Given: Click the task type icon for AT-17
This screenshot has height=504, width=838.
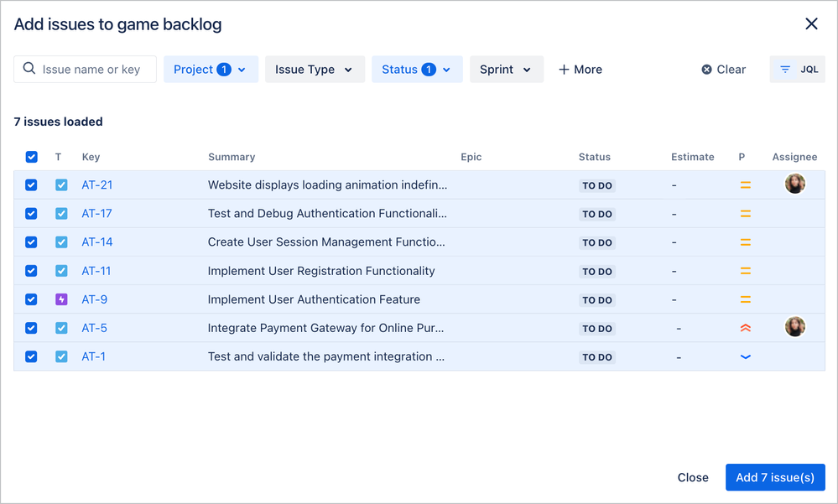Looking at the screenshot, I should click(61, 214).
